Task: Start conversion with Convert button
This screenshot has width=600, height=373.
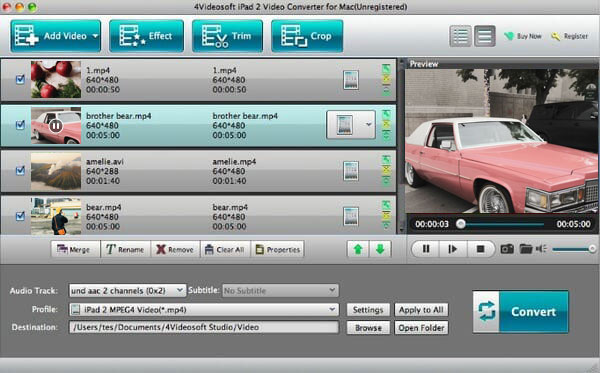Action: (520, 312)
